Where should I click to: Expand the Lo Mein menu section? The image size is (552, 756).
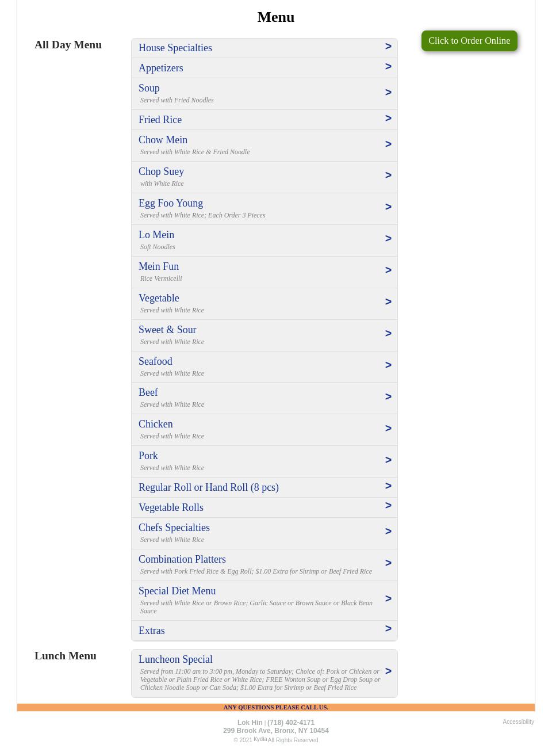(264, 240)
